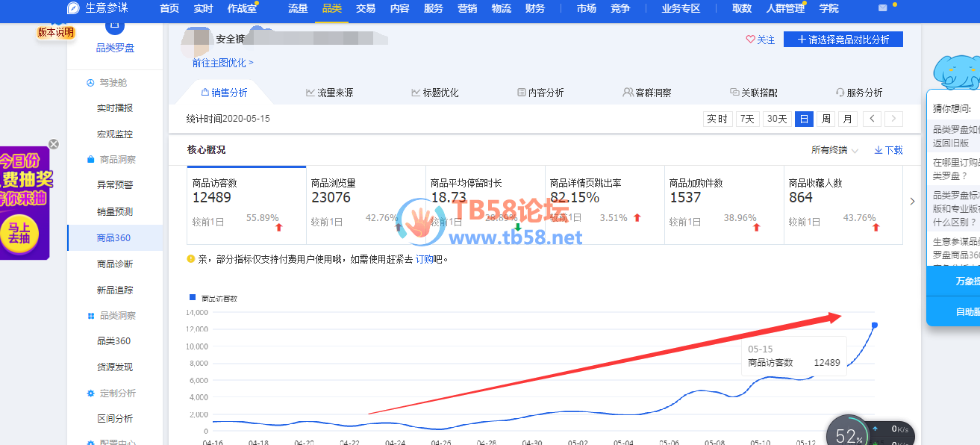Switch to the 客群洞察 tab
980x445 pixels.
click(x=647, y=93)
